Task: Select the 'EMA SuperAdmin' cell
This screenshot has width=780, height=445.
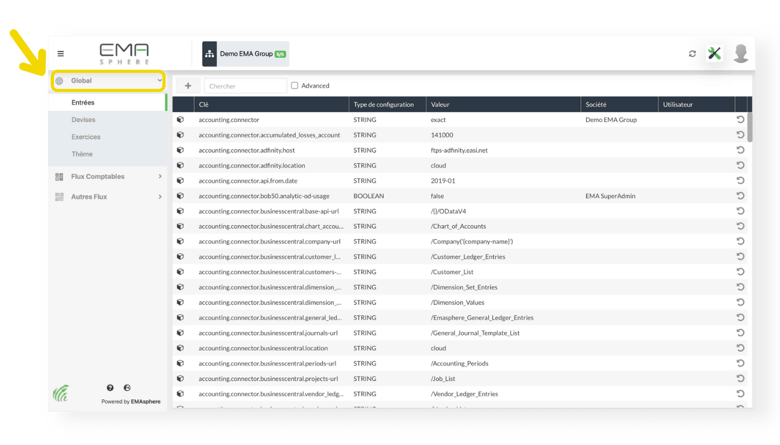Action: pos(610,196)
